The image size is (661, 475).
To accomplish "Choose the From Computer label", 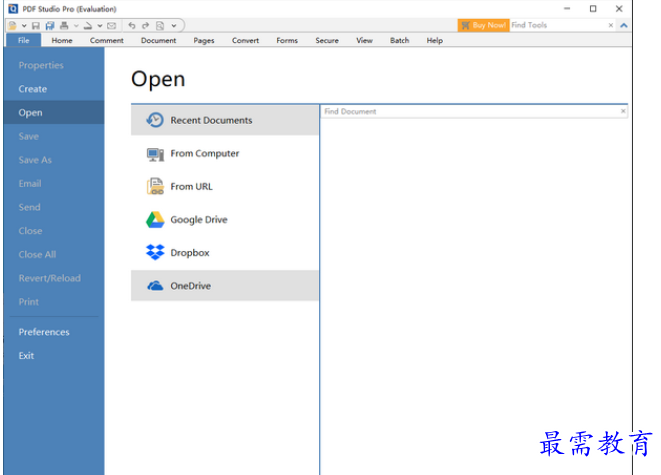I will [x=204, y=153].
